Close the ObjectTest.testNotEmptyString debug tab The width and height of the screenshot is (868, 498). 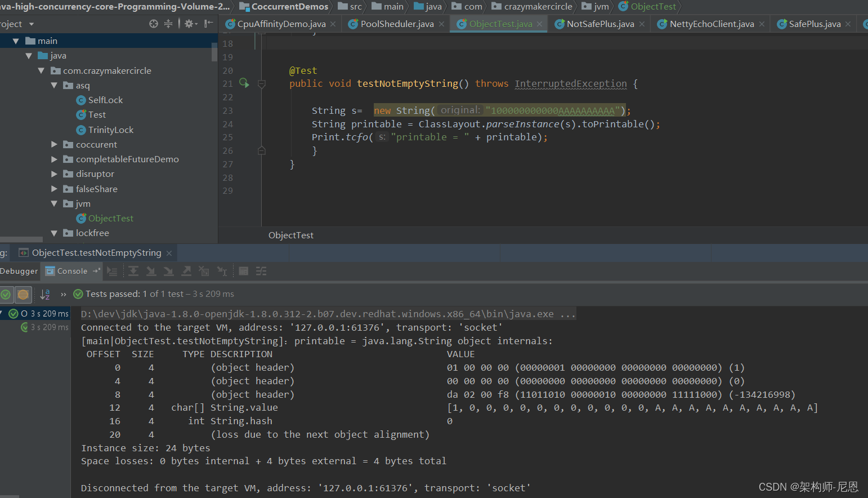(x=169, y=253)
